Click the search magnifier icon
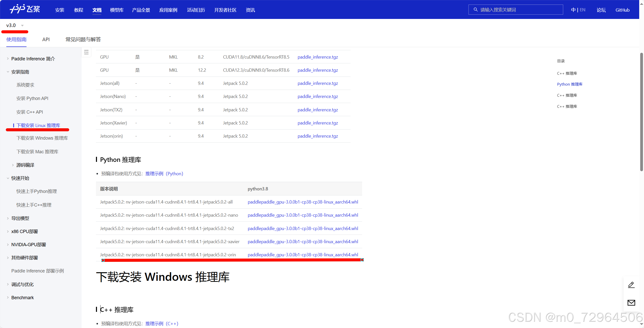 pyautogui.click(x=476, y=10)
